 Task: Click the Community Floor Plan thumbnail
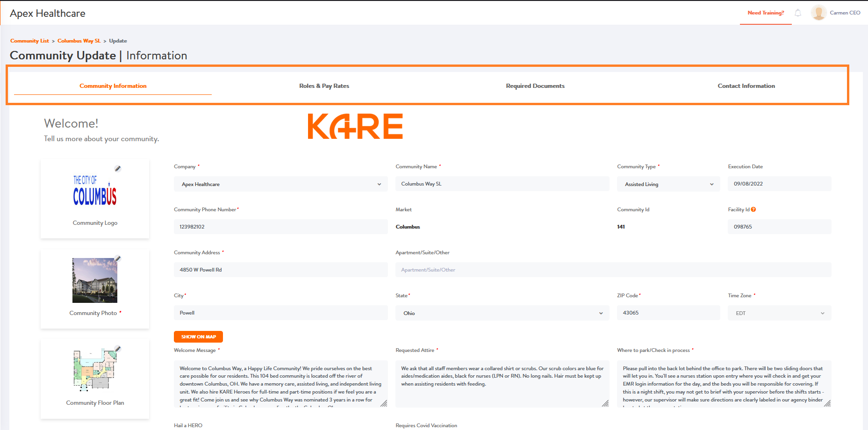(x=95, y=370)
